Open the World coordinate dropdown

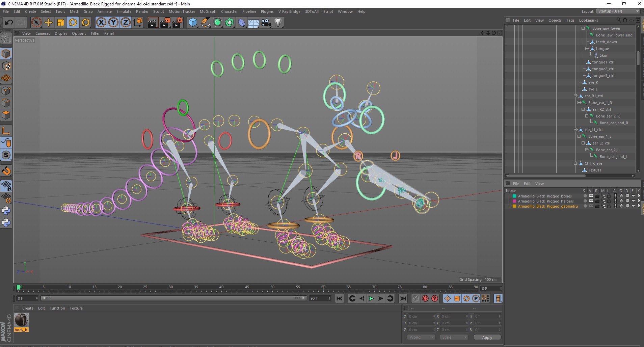point(421,337)
